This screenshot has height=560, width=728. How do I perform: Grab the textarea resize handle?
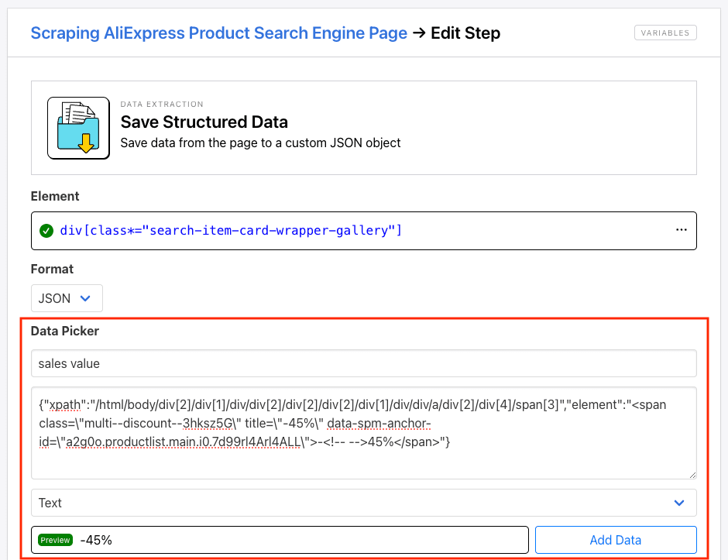(x=692, y=475)
